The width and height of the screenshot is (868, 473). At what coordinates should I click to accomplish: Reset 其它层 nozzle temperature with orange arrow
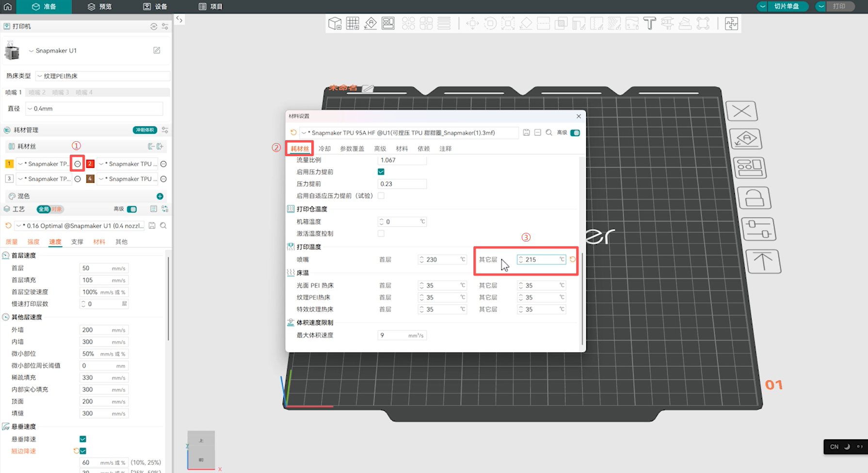pyautogui.click(x=573, y=260)
